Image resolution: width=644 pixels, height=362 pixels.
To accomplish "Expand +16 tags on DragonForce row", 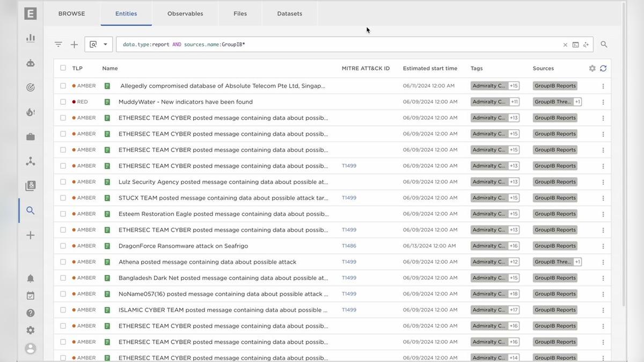I will point(514,246).
